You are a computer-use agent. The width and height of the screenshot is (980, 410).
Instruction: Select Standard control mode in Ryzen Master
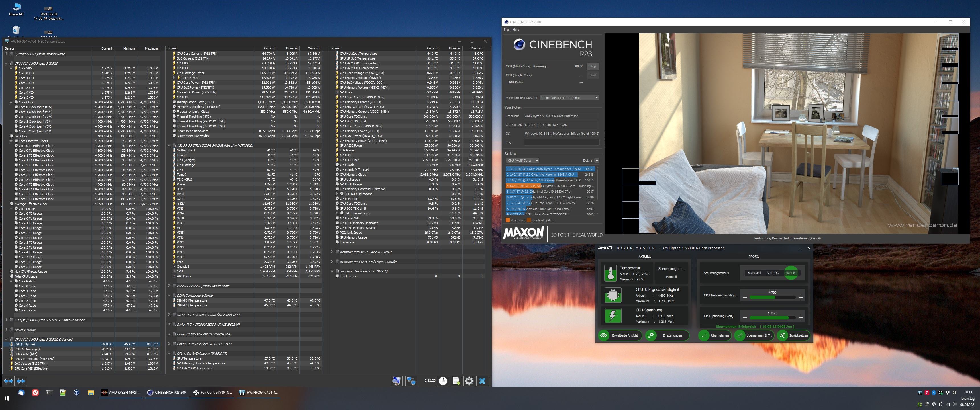[754, 273]
